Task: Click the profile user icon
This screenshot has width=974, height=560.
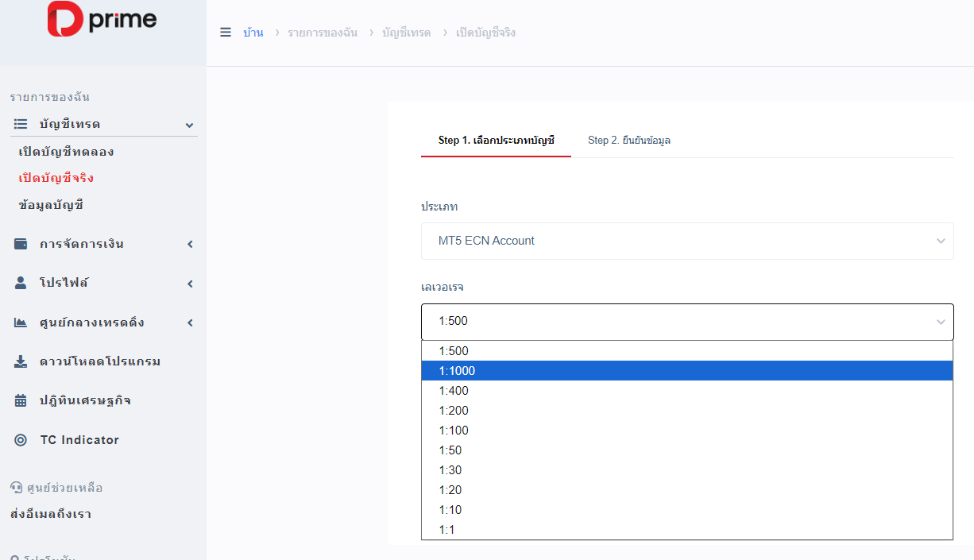Action: coord(21,283)
